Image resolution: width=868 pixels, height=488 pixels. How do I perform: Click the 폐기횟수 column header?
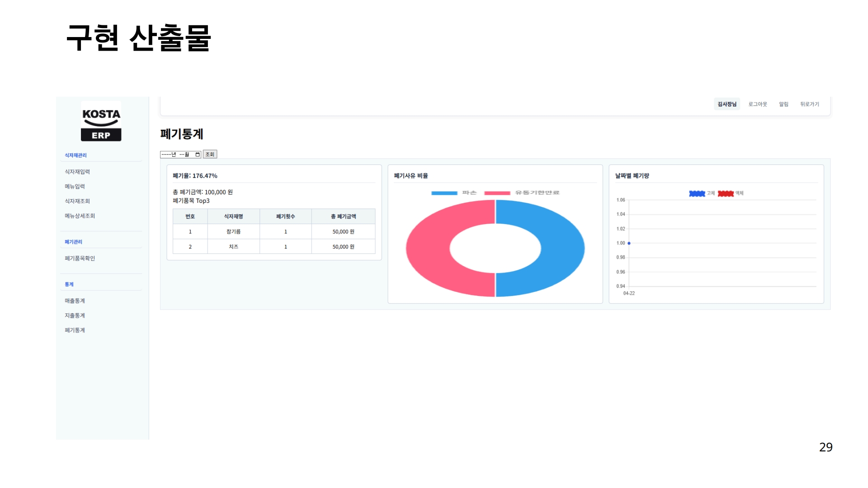click(286, 216)
